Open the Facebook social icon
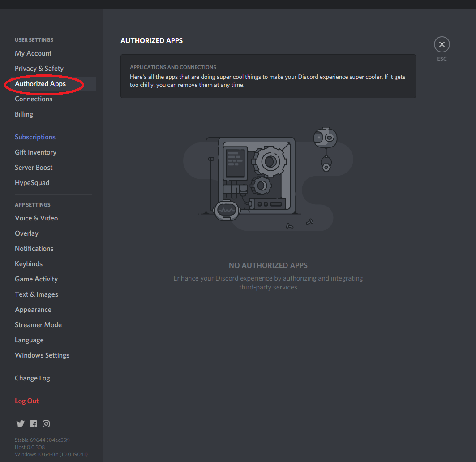This screenshot has height=462, width=476. pyautogui.click(x=34, y=424)
